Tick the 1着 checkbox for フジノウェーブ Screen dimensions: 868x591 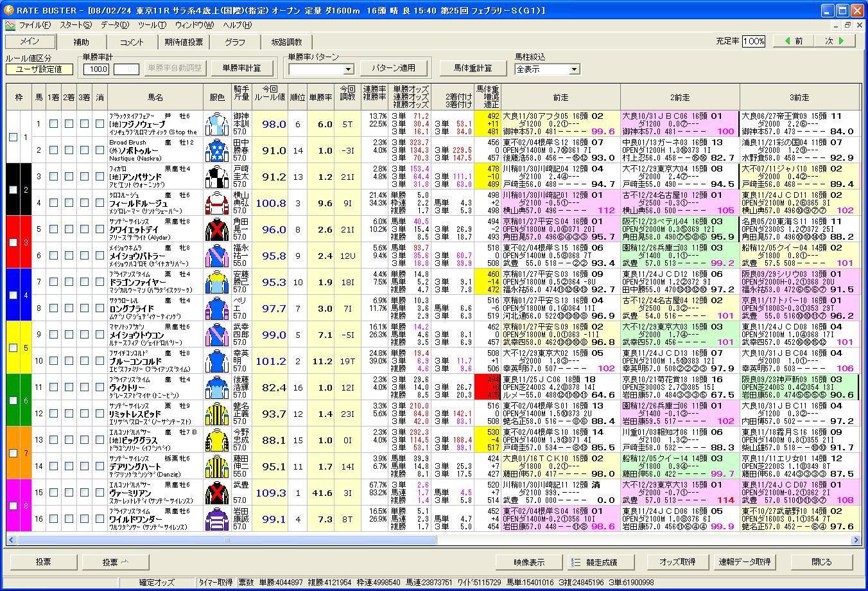[x=53, y=124]
